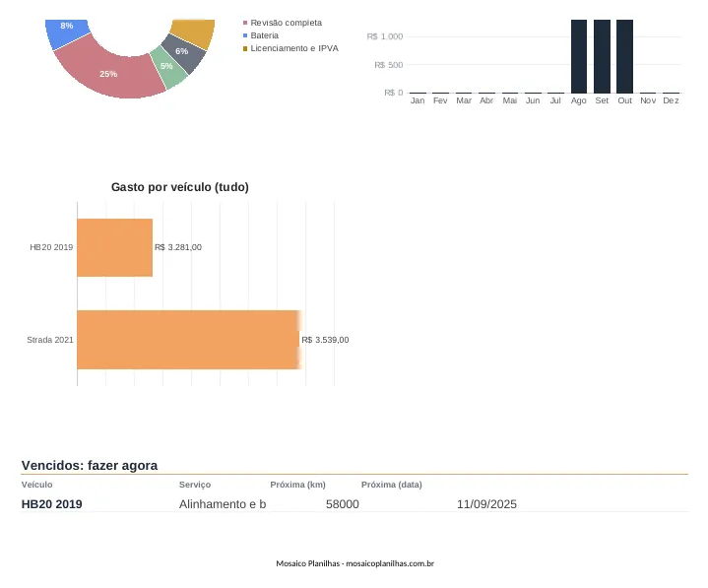The image size is (708, 588).
Task: Click the Strada 2021 orange bar
Action: click(x=188, y=340)
